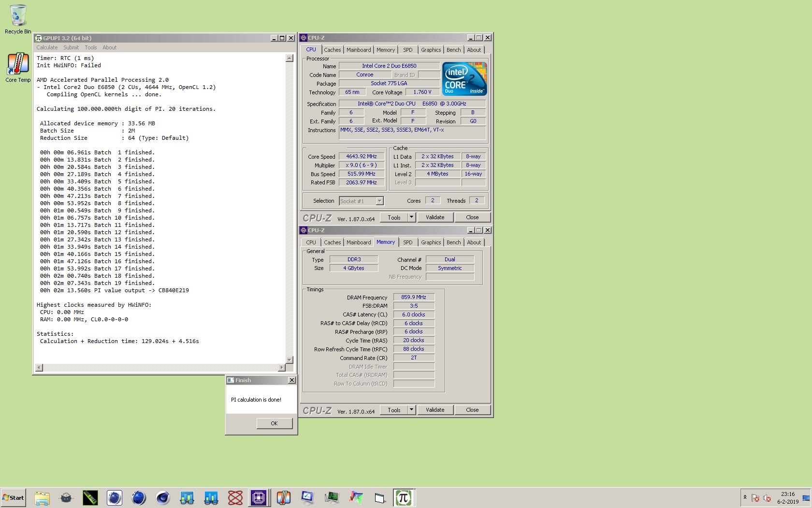Open the About menu in GPUPI
This screenshot has width=812, height=508.
click(110, 47)
